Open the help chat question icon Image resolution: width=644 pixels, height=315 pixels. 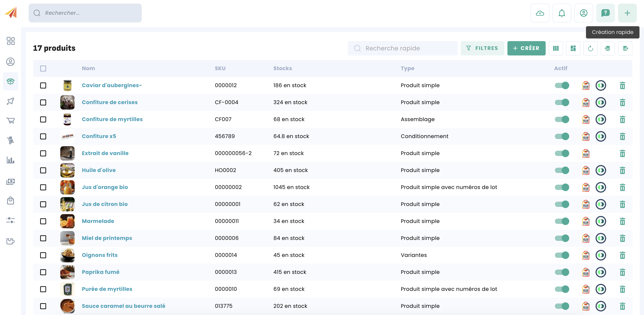[605, 13]
